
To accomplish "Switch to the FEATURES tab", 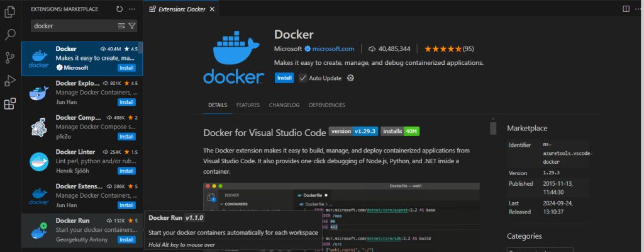I will coord(248,105).
